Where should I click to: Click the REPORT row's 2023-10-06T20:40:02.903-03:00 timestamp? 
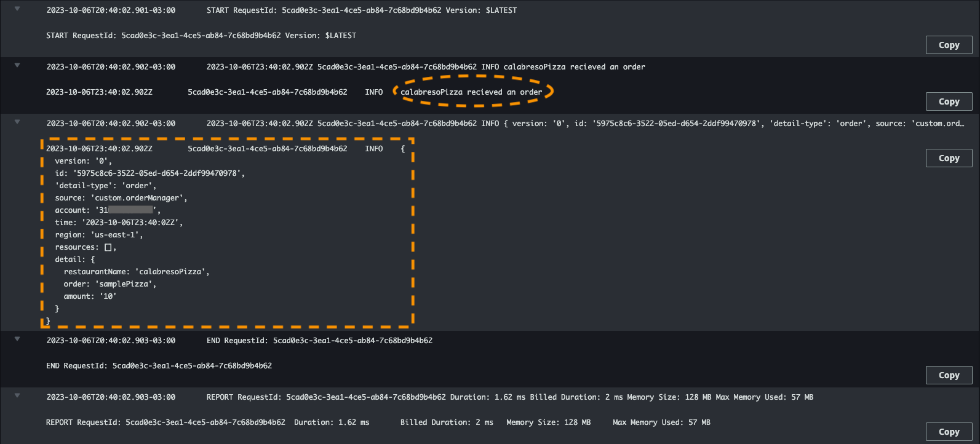pyautogui.click(x=111, y=397)
